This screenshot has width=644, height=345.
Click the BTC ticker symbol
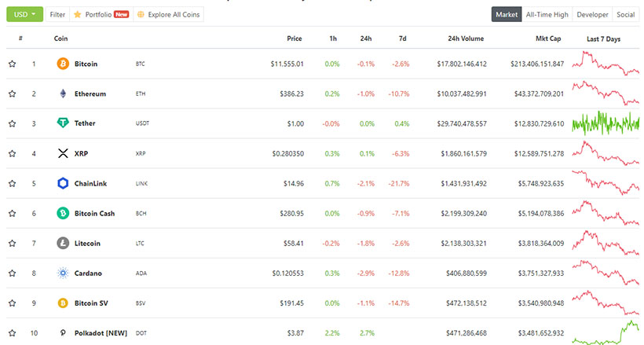pyautogui.click(x=140, y=64)
